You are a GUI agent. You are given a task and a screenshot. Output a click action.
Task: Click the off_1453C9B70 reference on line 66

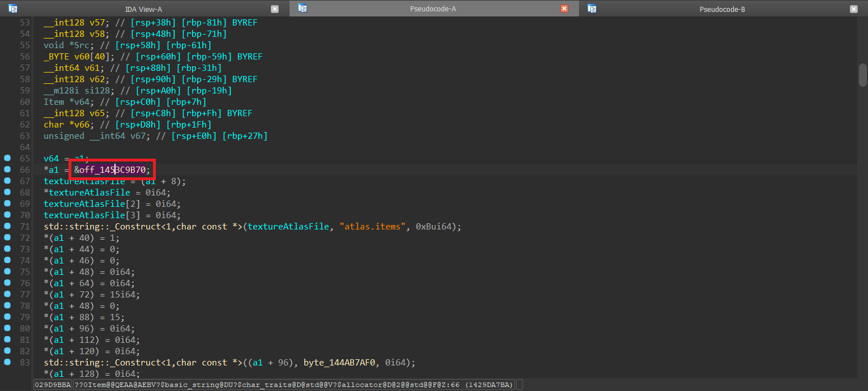coord(113,169)
